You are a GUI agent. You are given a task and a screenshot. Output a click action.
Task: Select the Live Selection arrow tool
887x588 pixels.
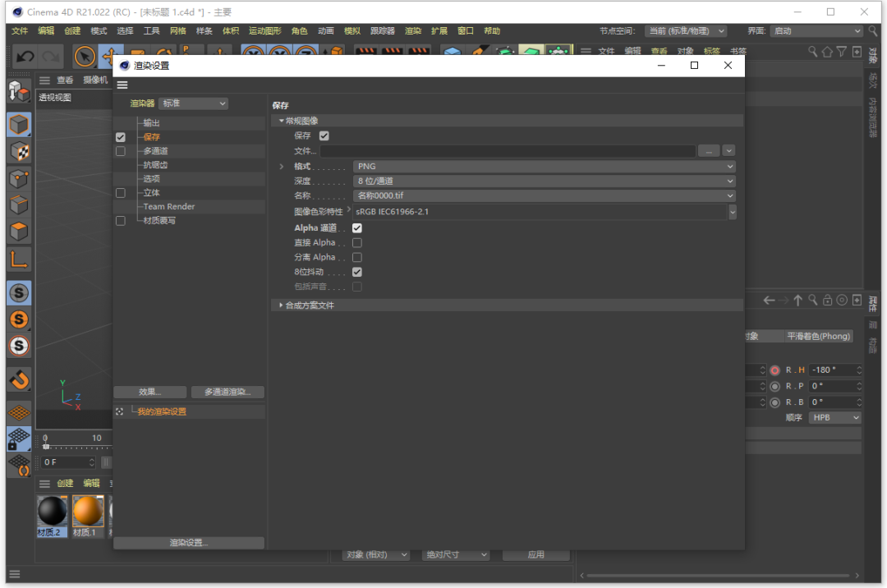point(85,57)
